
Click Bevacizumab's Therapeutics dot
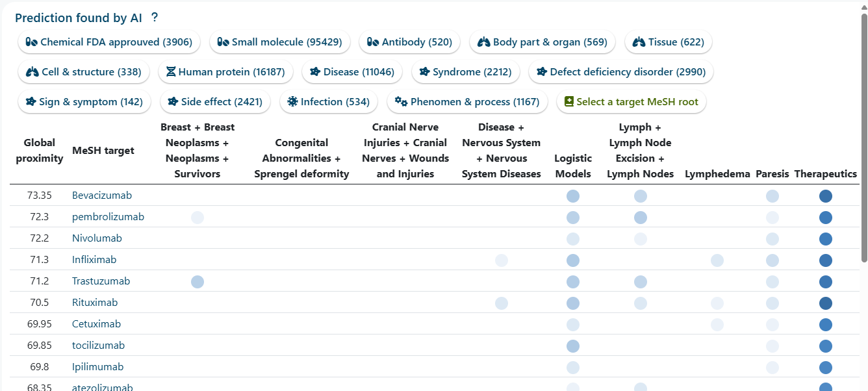pos(826,196)
